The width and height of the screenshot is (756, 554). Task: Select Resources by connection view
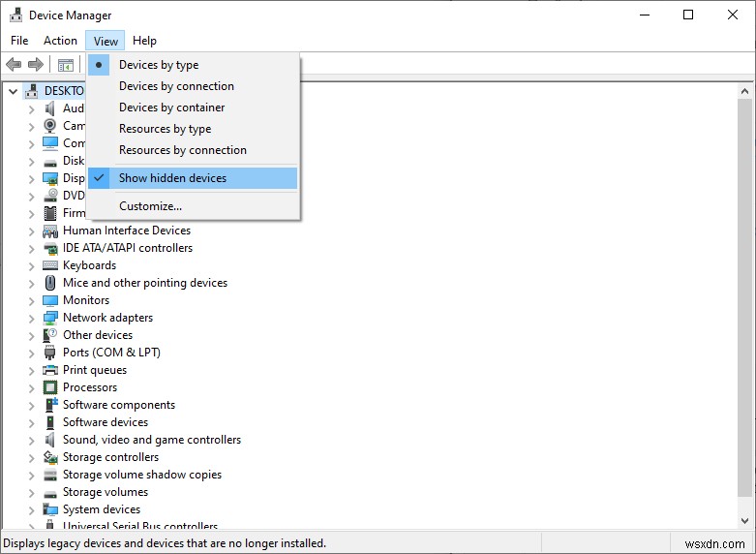(193, 150)
